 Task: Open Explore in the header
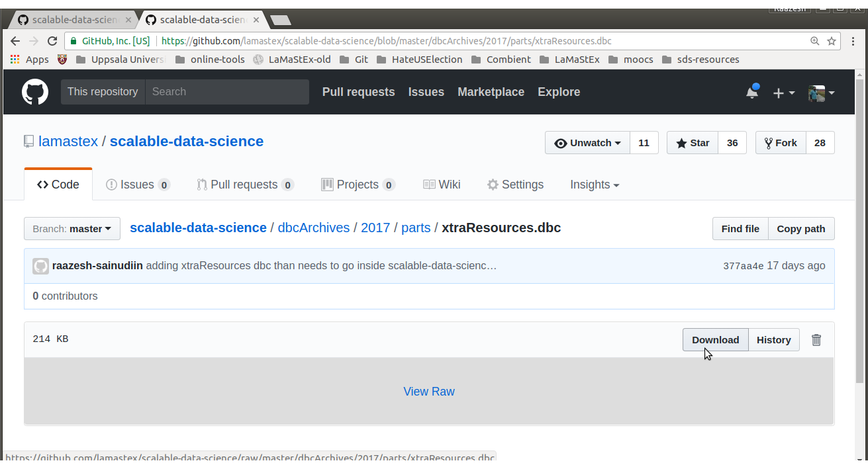[559, 92]
